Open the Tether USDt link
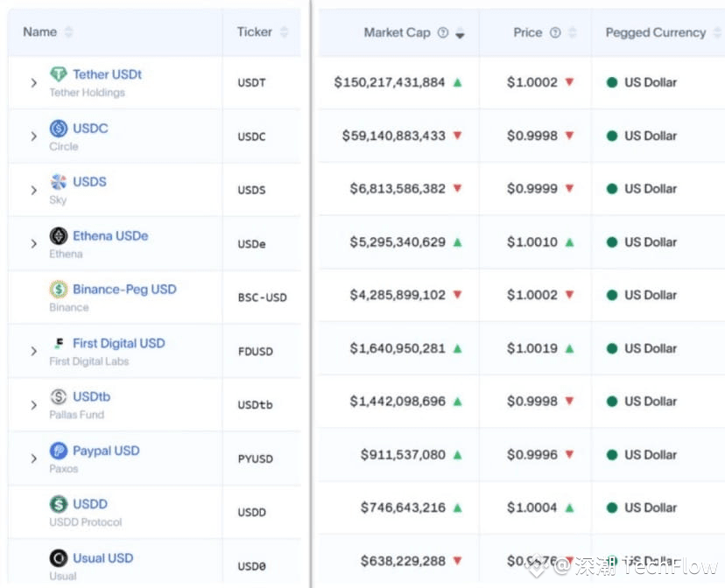This screenshot has height=588, width=725. click(108, 74)
